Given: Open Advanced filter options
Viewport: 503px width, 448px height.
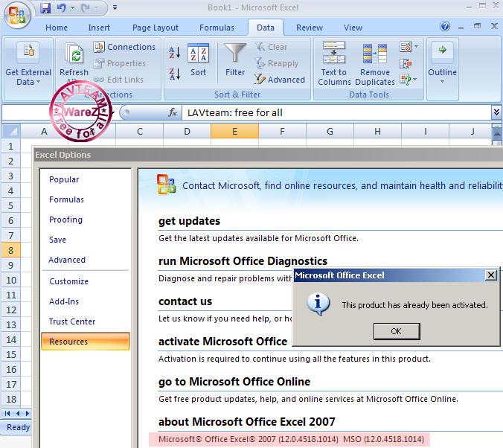Looking at the screenshot, I should pos(280,80).
